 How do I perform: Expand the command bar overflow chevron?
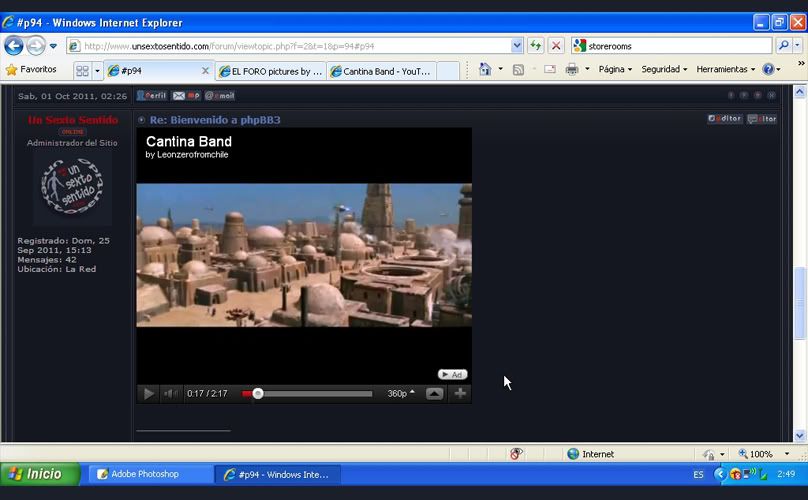(x=801, y=63)
